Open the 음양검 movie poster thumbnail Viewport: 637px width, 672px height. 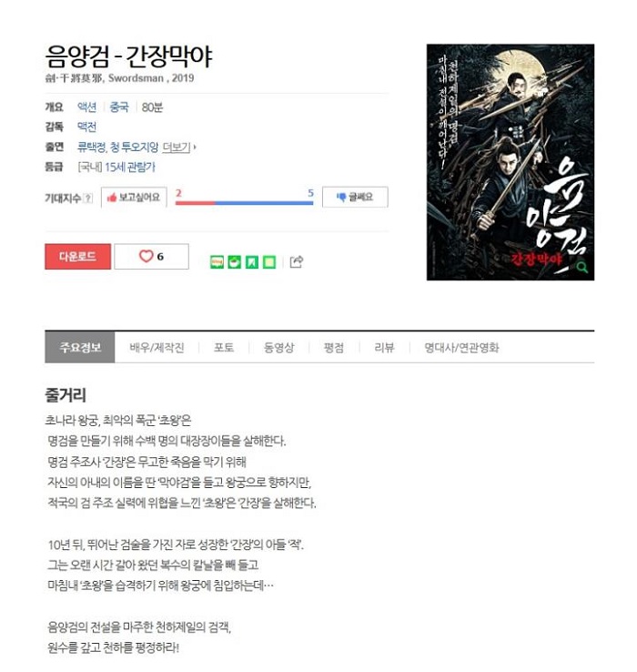point(511,162)
